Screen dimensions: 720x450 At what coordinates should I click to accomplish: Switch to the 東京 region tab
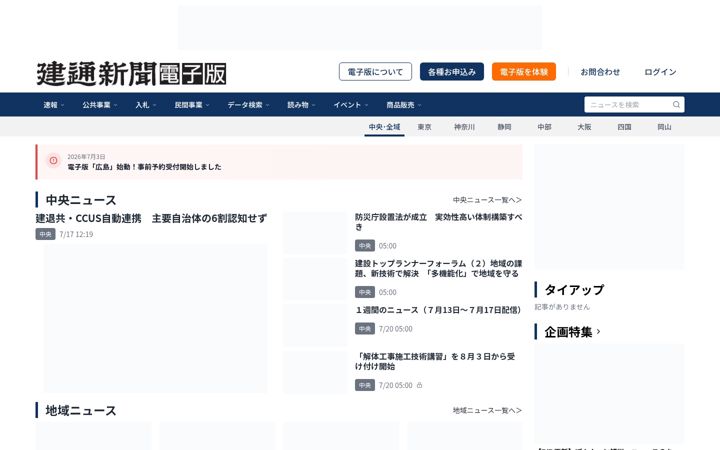[424, 127]
